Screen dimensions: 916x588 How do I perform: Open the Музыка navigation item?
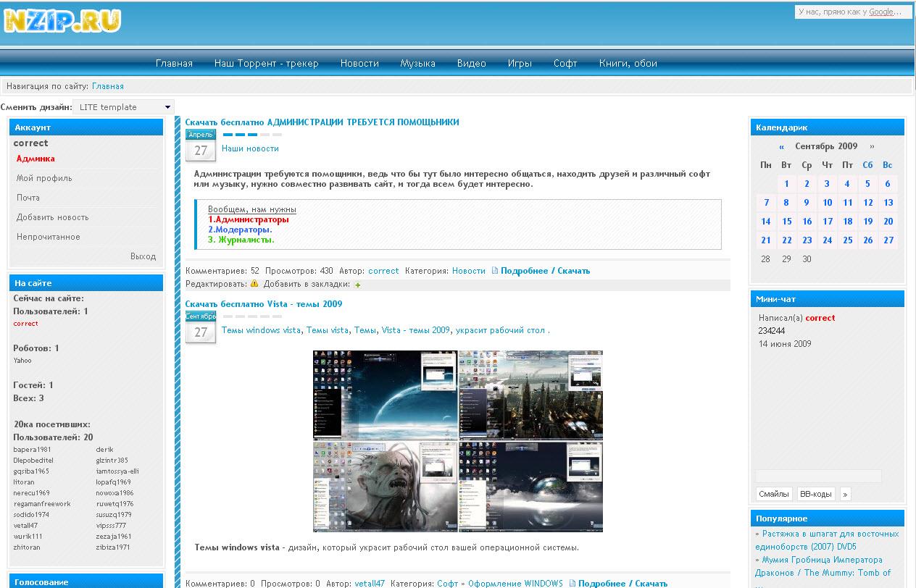coord(417,63)
